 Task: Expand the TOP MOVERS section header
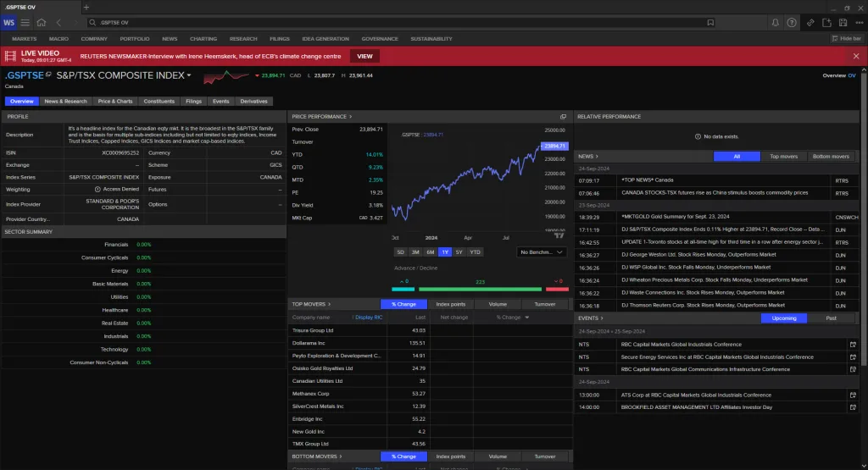(x=311, y=304)
